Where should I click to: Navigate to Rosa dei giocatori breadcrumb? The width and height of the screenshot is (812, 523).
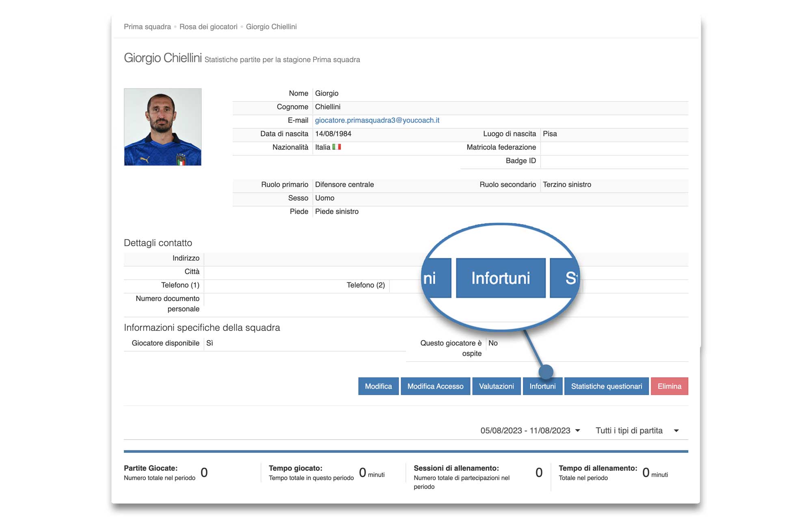point(208,27)
